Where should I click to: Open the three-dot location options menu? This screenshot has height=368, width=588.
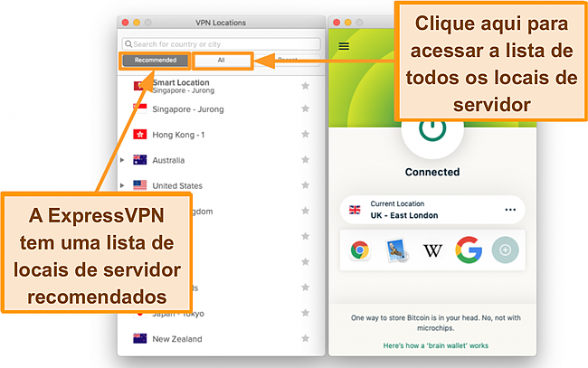pos(510,210)
